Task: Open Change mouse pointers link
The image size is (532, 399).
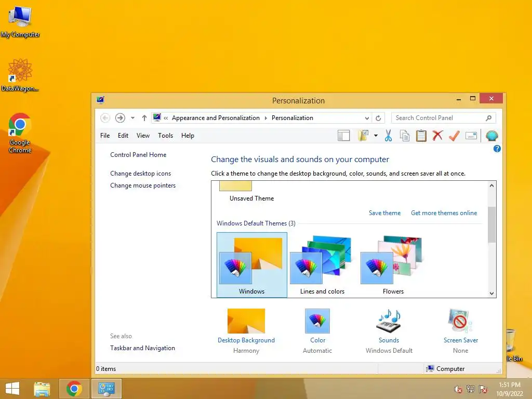Action: pos(143,185)
